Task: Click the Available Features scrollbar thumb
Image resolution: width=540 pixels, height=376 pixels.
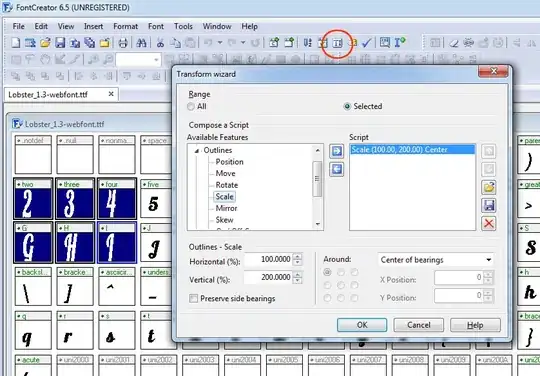Action: 317,179
